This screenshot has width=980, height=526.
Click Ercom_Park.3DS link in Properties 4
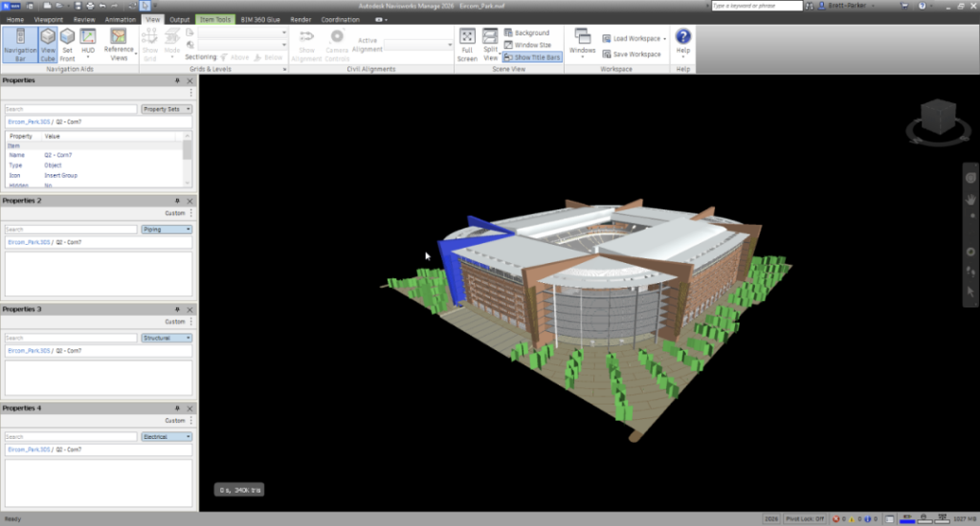[x=29, y=449]
